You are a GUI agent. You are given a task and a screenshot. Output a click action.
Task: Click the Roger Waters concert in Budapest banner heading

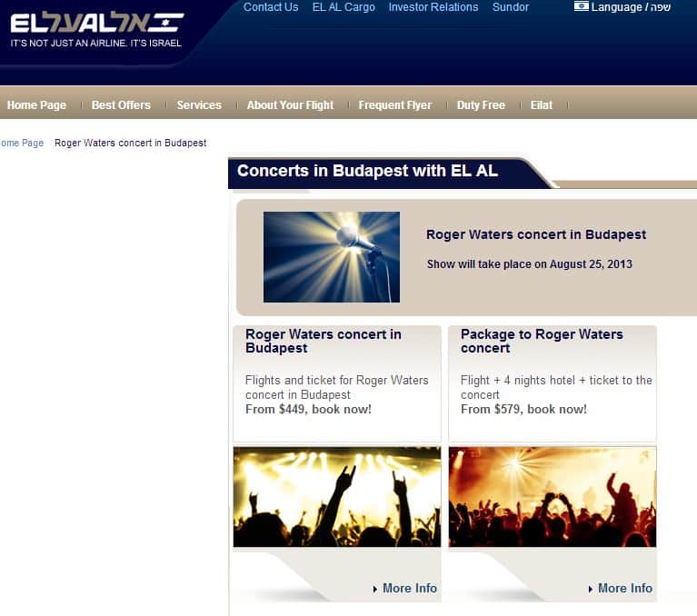tap(535, 234)
